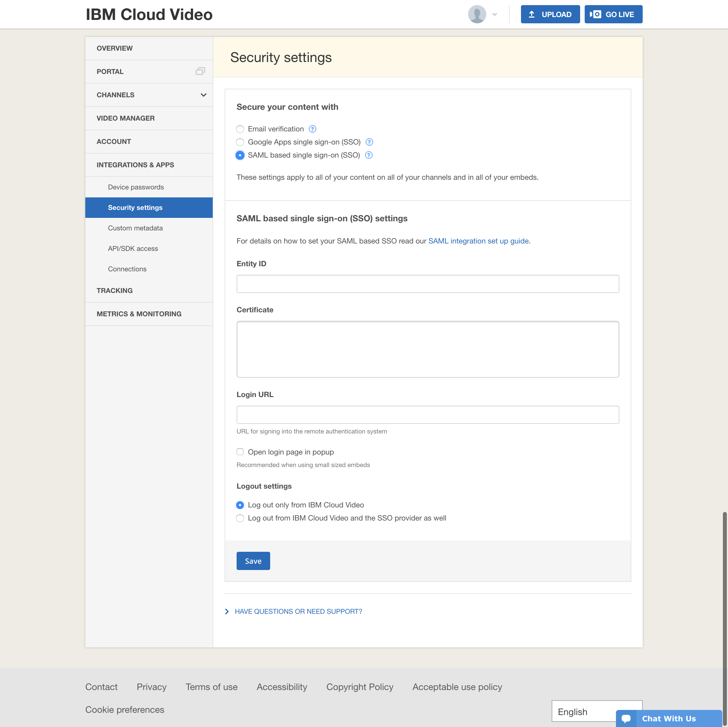This screenshot has height=727, width=728.
Task: Open the Privacy footer link
Action: [152, 687]
